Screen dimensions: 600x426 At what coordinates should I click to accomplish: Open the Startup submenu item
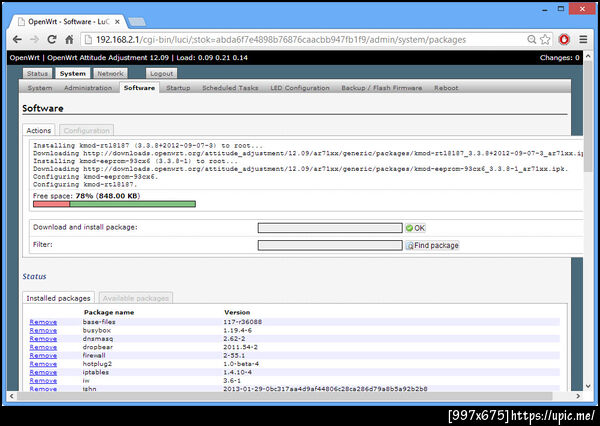coord(178,88)
